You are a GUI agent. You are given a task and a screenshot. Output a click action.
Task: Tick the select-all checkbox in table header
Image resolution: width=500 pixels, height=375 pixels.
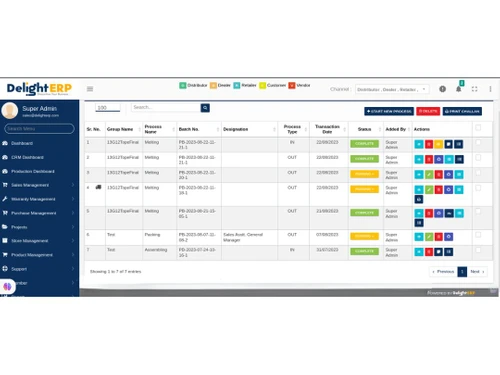[x=478, y=127]
